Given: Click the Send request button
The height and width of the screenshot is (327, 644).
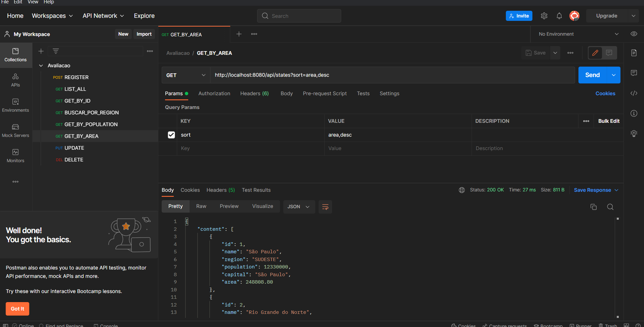Looking at the screenshot, I should (592, 75).
